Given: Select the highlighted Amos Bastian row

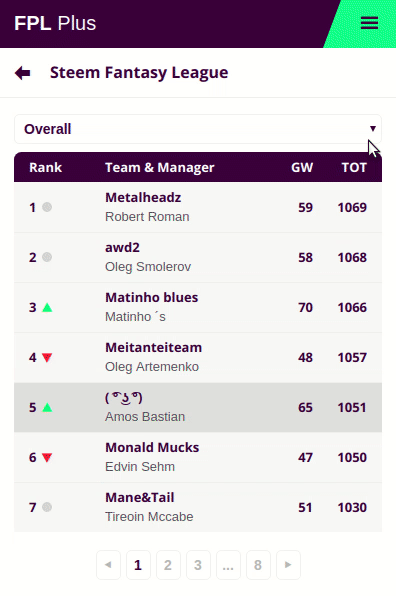Looking at the screenshot, I should click(x=198, y=407).
